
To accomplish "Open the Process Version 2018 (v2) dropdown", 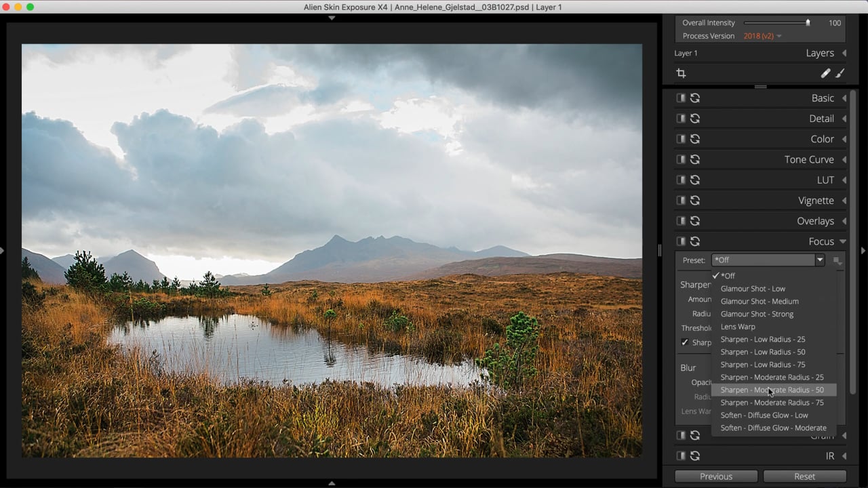I will point(762,36).
